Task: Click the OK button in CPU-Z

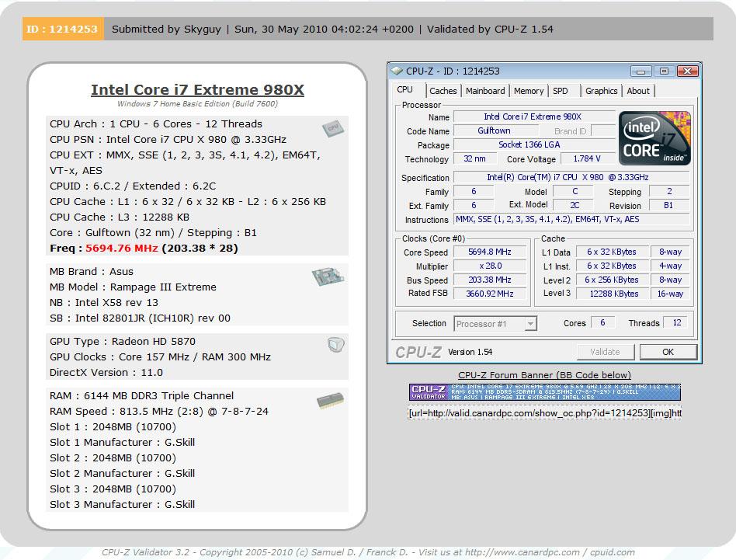Action: [x=668, y=352]
